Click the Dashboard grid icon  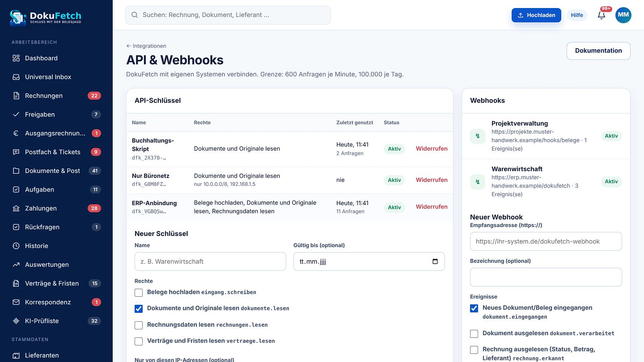(16, 58)
